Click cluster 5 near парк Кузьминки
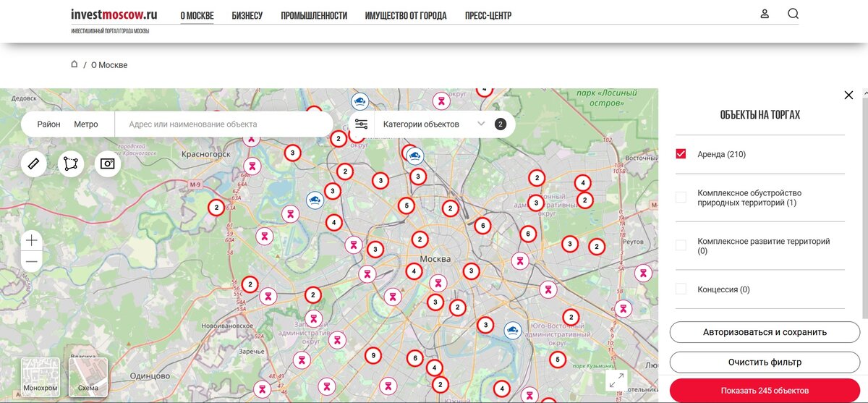 pyautogui.click(x=557, y=359)
